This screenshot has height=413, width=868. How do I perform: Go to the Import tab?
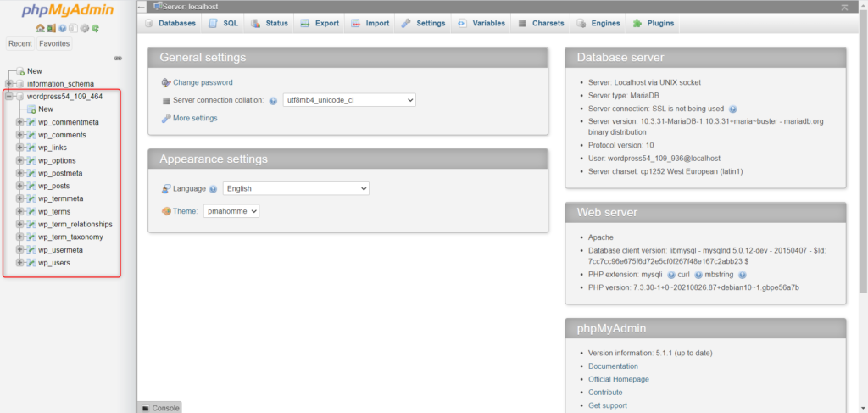point(370,23)
